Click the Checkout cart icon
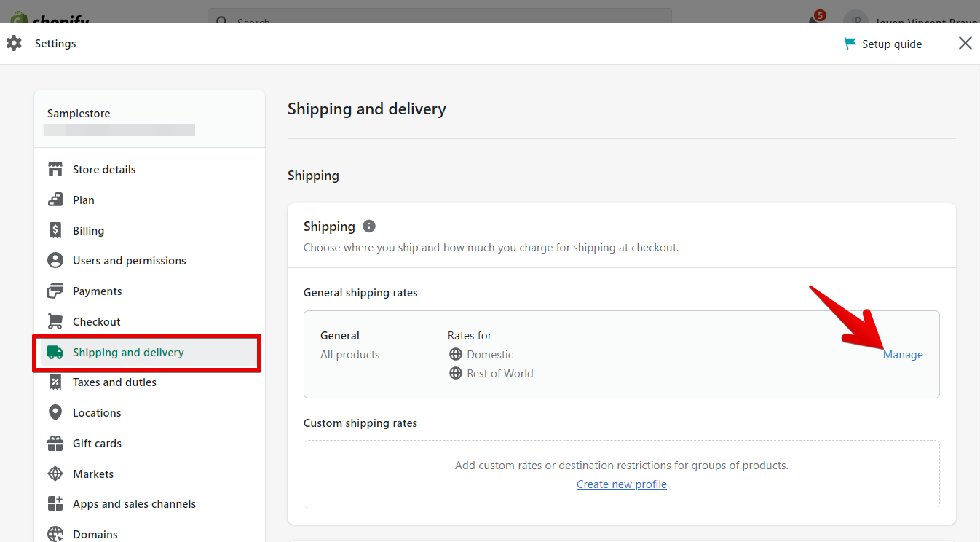Screen dimensions: 980x542 [55, 322]
